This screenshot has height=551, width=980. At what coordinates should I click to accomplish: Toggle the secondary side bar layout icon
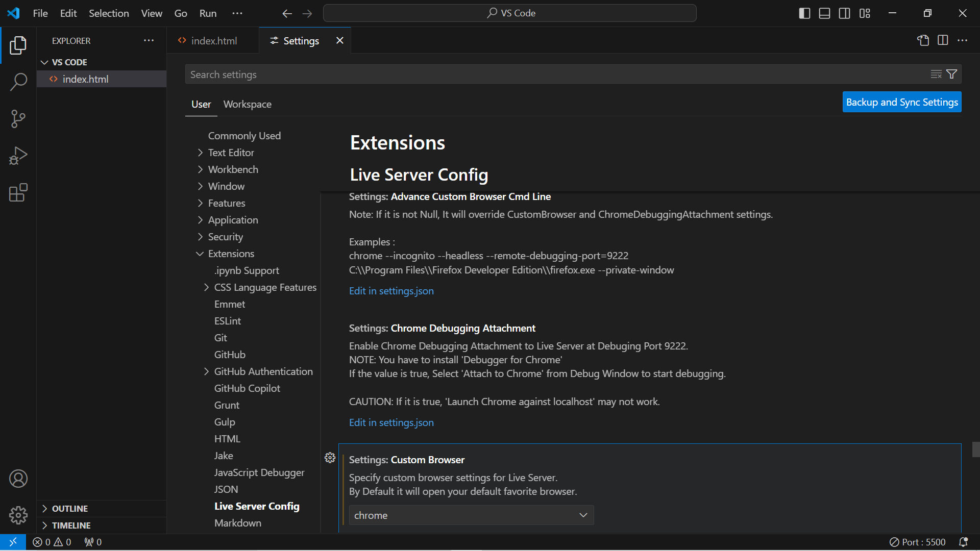pos(844,13)
